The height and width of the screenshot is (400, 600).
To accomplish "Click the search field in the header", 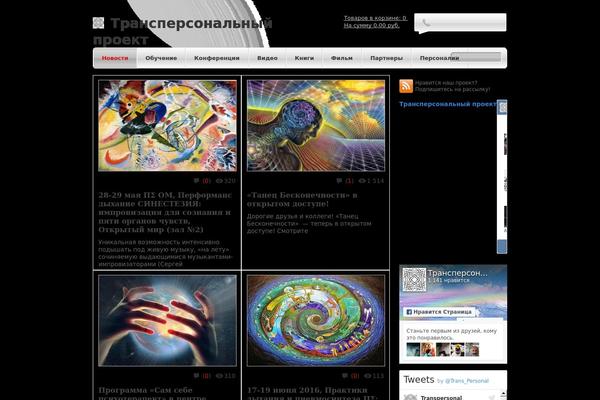I will [x=460, y=23].
